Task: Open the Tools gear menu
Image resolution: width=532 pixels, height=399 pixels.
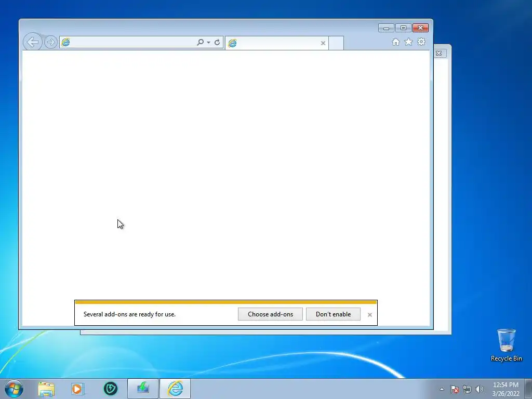Action: point(421,42)
